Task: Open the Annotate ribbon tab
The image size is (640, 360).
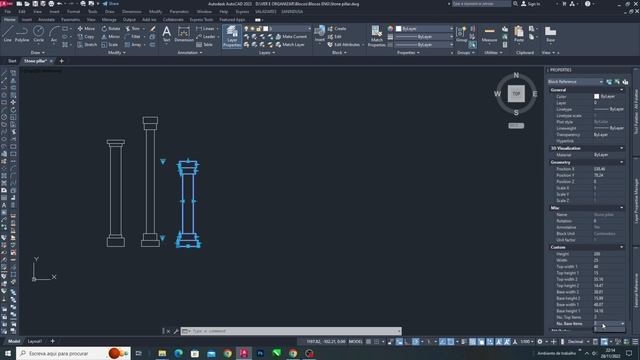Action: 46,19
